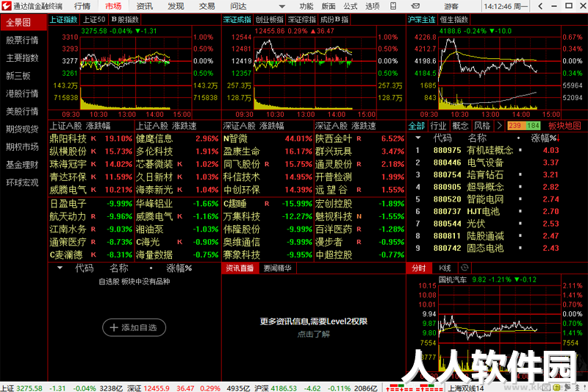This screenshot has width=588, height=392.
Task: Open the 选项 menu
Action: (373, 6)
